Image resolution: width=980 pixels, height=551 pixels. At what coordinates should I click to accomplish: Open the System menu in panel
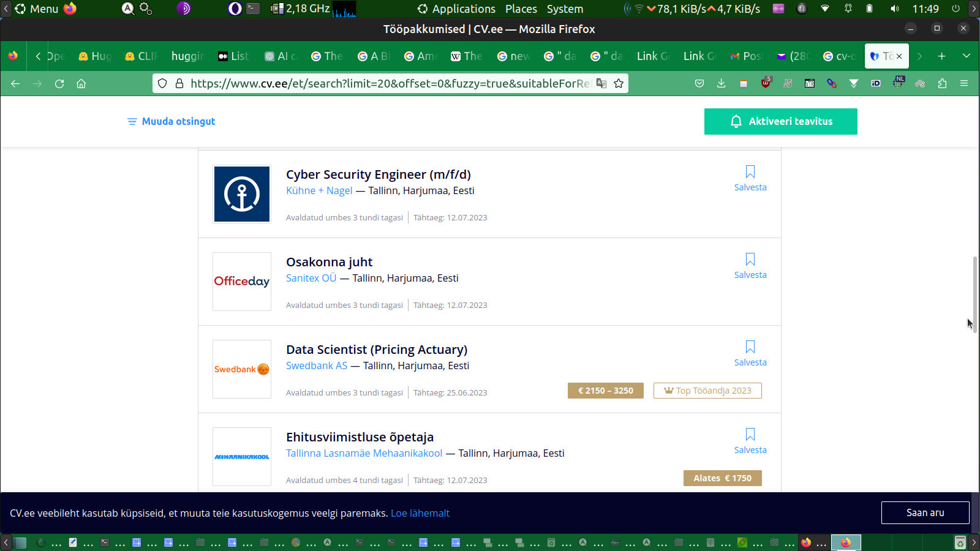coord(565,9)
